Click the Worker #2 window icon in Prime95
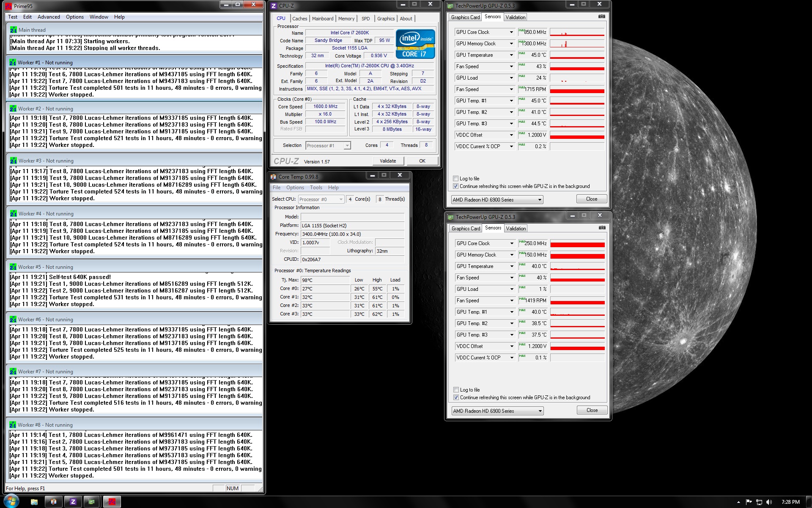 pos(13,108)
